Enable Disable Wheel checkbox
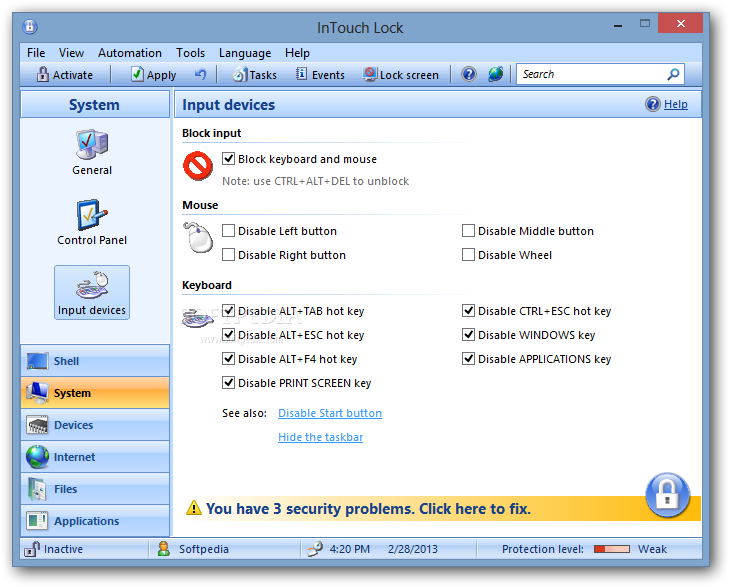 468,255
